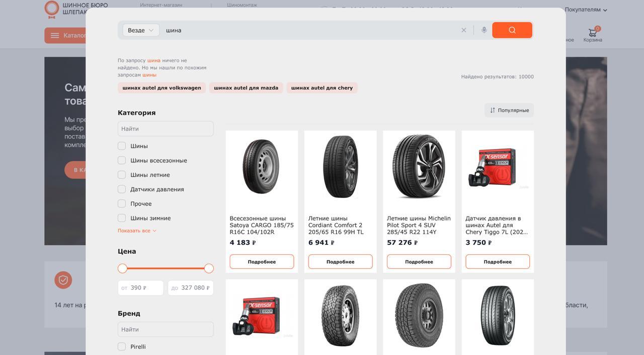Submit search with the orange magnifier button
Screen dimensions: 644x355
tap(512, 30)
